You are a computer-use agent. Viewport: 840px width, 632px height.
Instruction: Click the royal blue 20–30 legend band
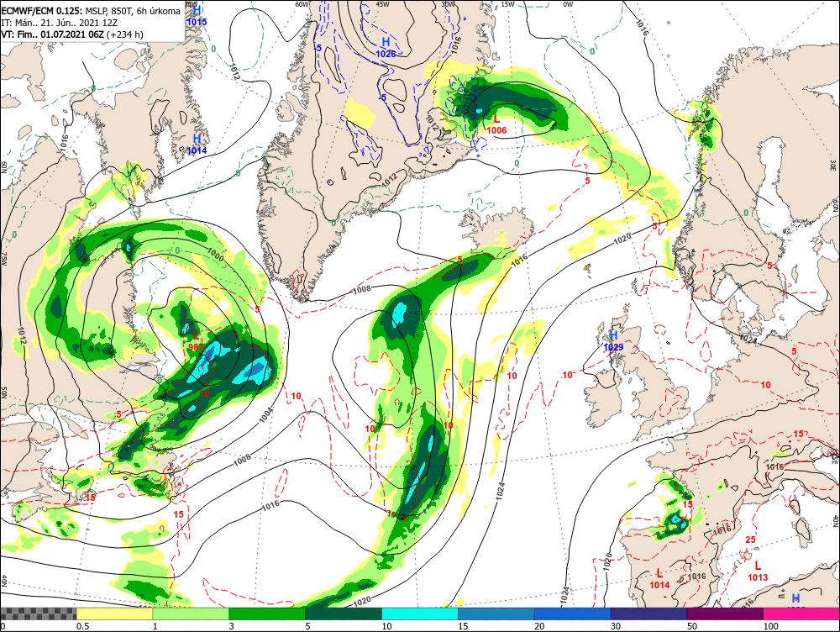click(573, 614)
